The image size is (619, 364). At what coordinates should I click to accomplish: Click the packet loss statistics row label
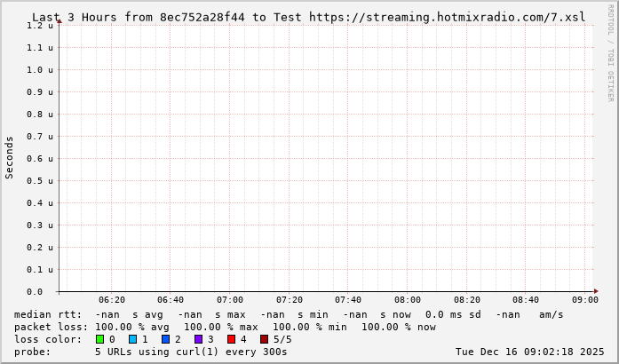(51, 327)
